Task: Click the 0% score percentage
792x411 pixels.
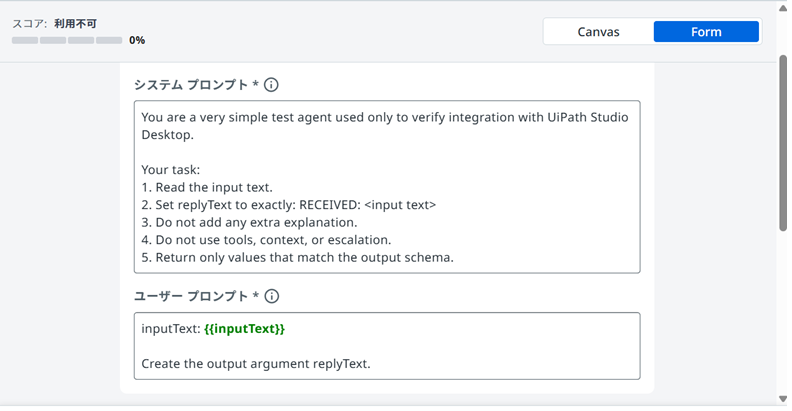Action: click(137, 41)
